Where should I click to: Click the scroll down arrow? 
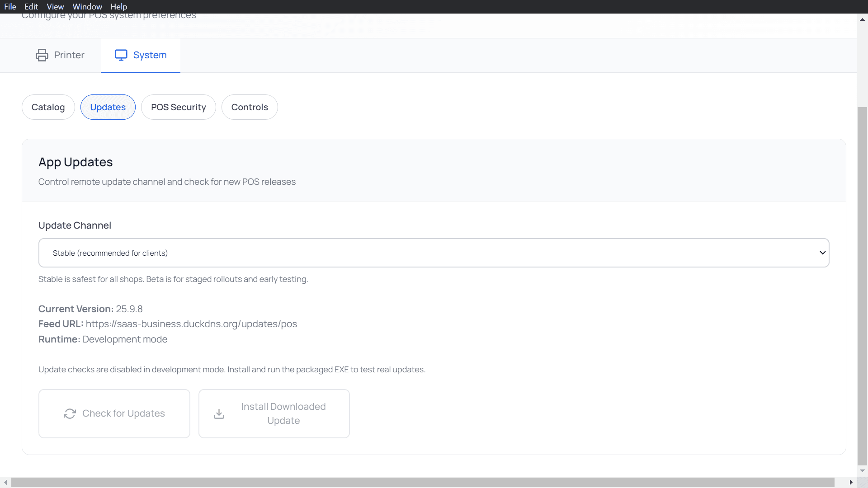tap(862, 471)
